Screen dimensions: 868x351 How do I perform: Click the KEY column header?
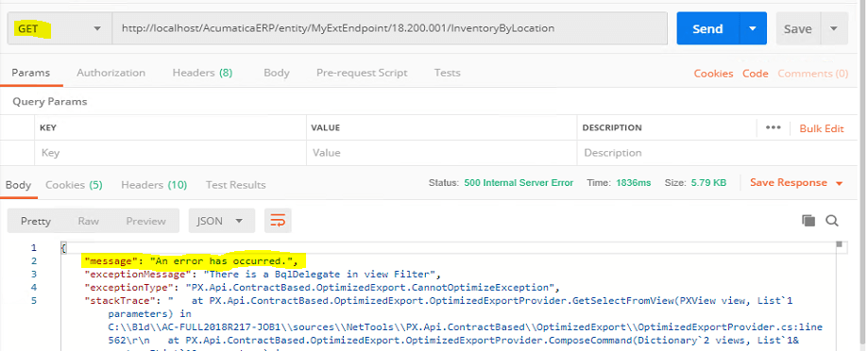click(47, 127)
